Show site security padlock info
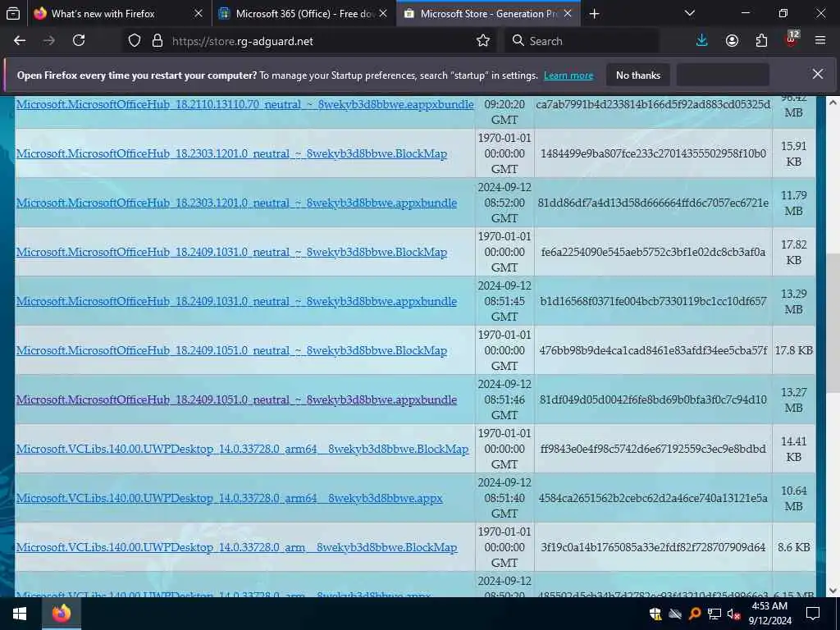The width and height of the screenshot is (840, 630). (157, 41)
